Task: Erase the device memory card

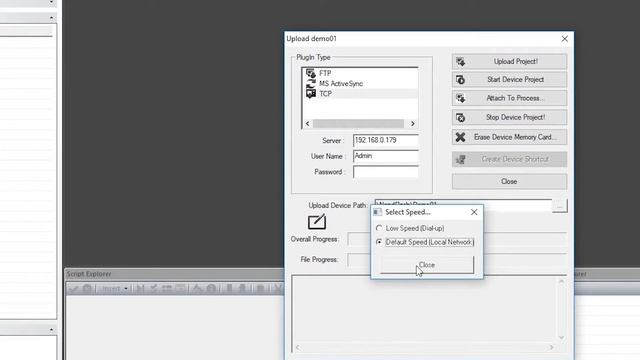Action: (509, 137)
